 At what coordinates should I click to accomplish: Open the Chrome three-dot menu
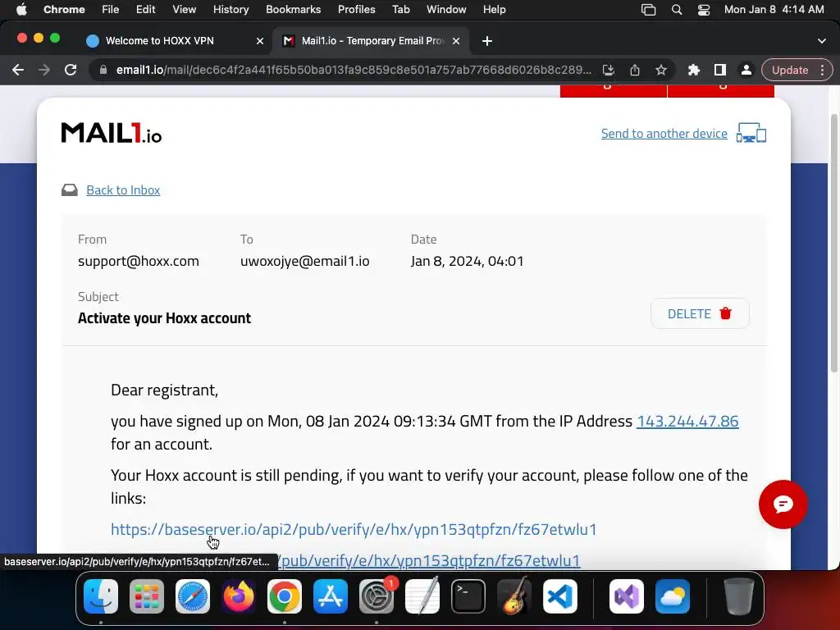pyautogui.click(x=822, y=71)
